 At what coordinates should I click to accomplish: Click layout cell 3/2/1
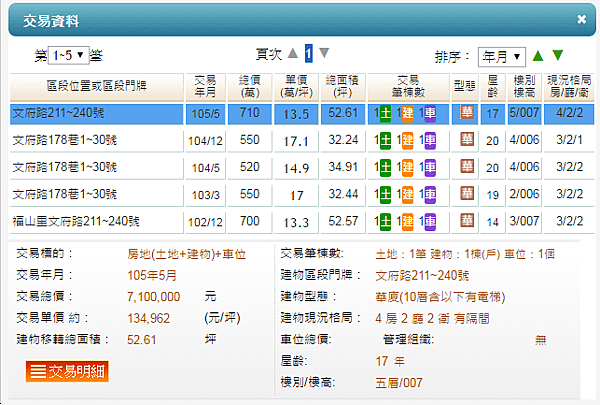click(569, 140)
